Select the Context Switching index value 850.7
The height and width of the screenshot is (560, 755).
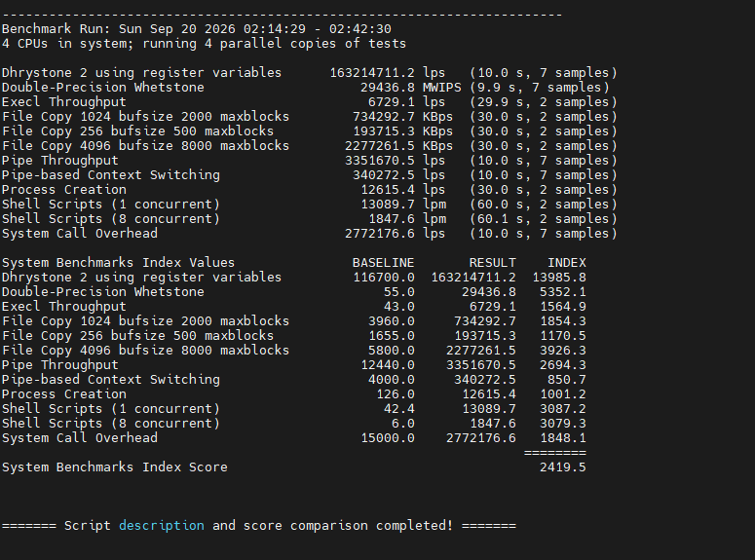[x=567, y=380]
